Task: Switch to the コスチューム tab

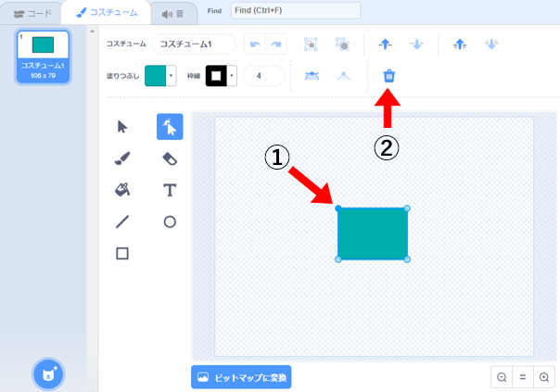Action: [107, 13]
